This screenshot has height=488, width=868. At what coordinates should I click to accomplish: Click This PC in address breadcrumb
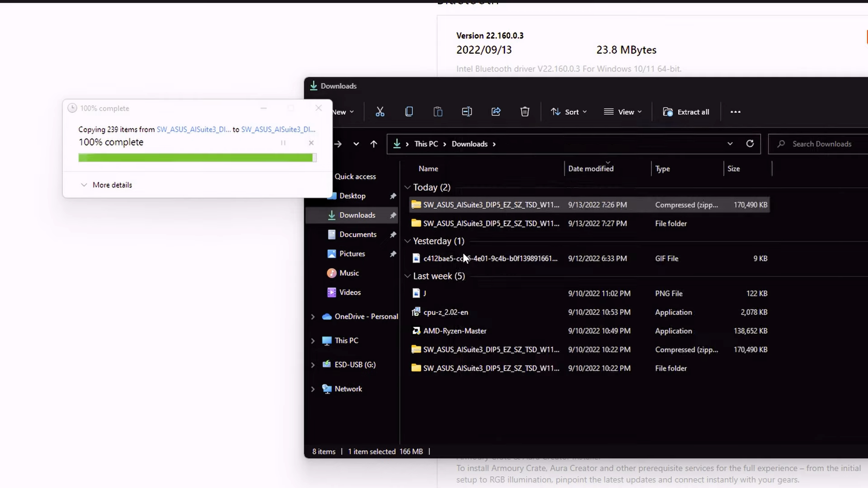point(426,144)
